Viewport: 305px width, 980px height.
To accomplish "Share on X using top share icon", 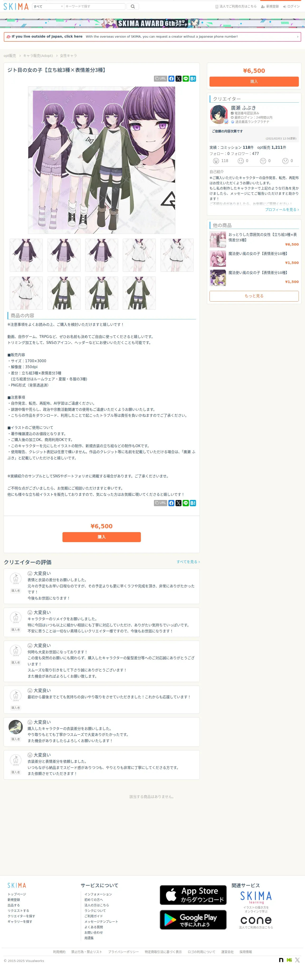I will (x=179, y=79).
